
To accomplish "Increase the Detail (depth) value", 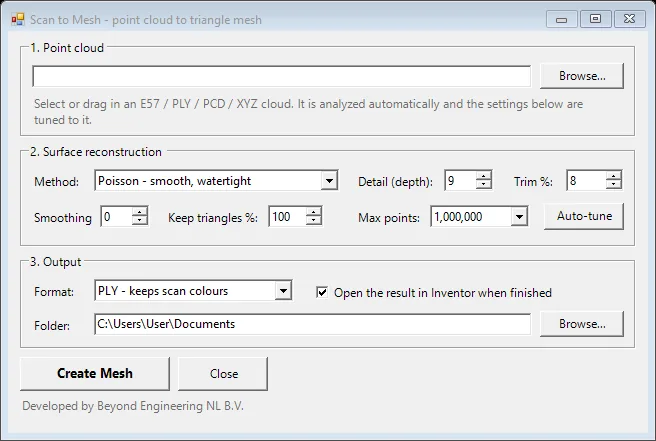I will (484, 177).
